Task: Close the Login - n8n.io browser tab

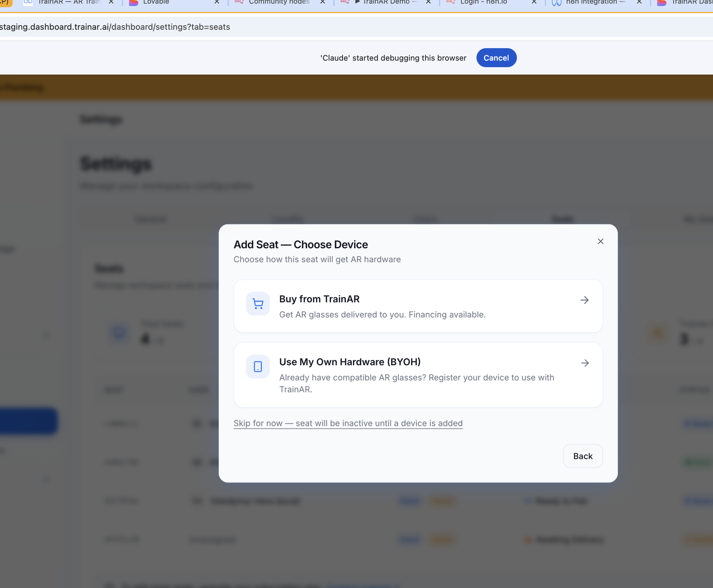Action: click(x=534, y=2)
